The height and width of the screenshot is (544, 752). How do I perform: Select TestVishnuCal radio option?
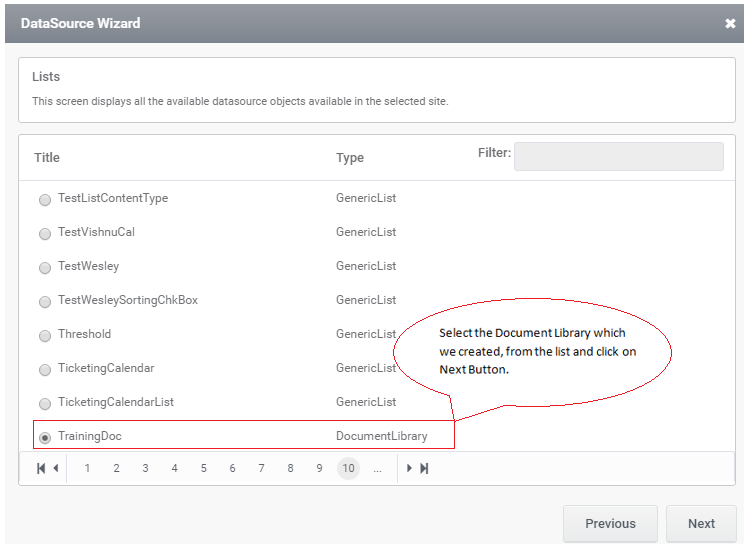coord(44,233)
